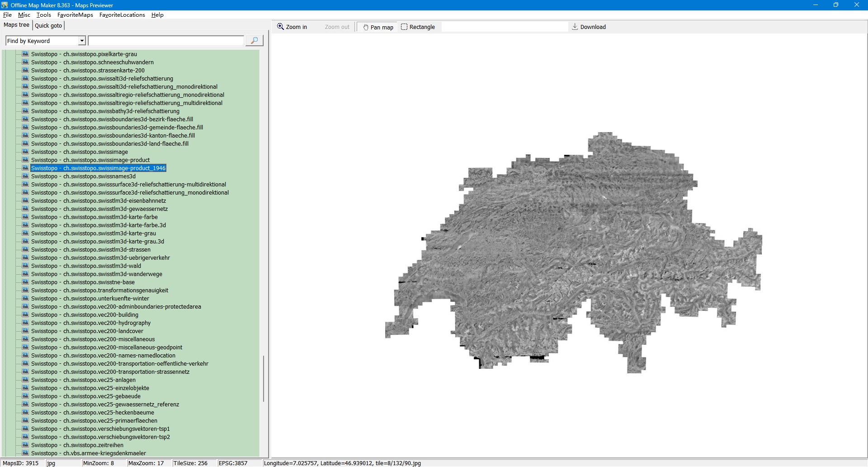
Task: Activate the Pan map hand tool
Action: tap(378, 27)
